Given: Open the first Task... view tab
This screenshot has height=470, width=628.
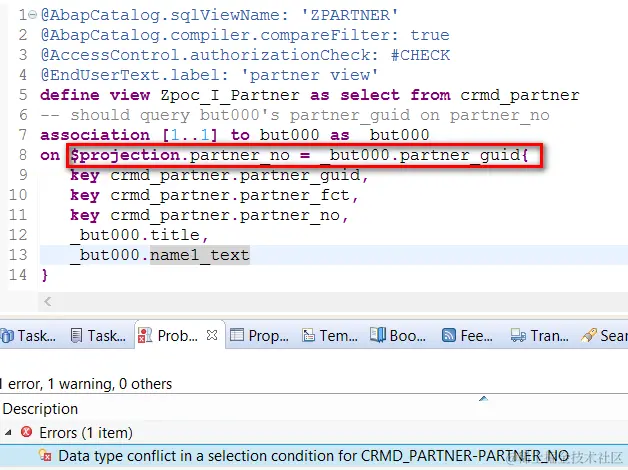Looking at the screenshot, I should (x=28, y=335).
